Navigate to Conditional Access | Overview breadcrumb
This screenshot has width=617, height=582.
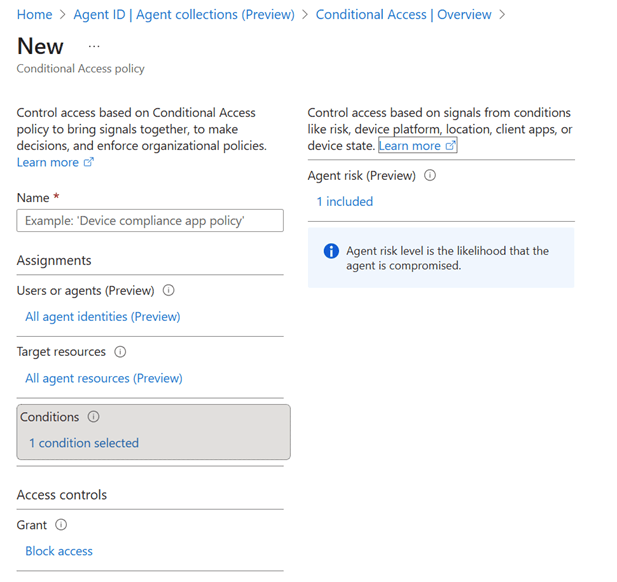pos(403,15)
